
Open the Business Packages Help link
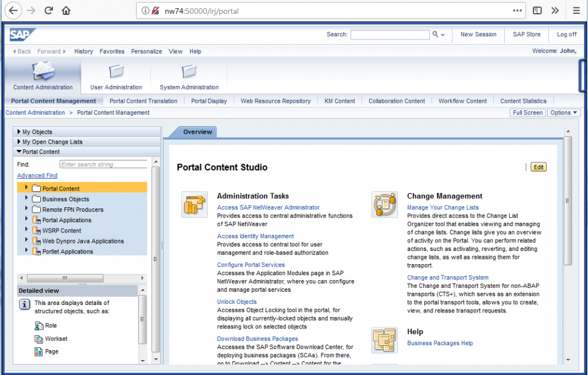pyautogui.click(x=440, y=343)
